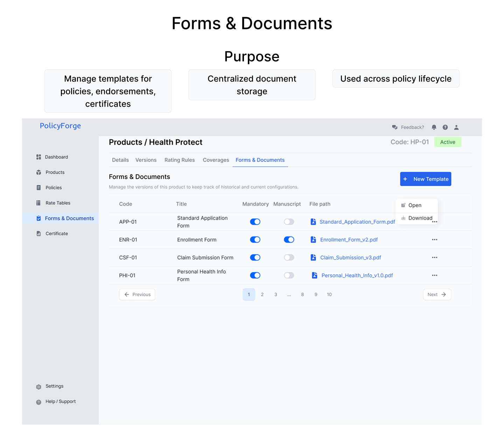Open the Claim_Submission_v3.pdf link

350,257
